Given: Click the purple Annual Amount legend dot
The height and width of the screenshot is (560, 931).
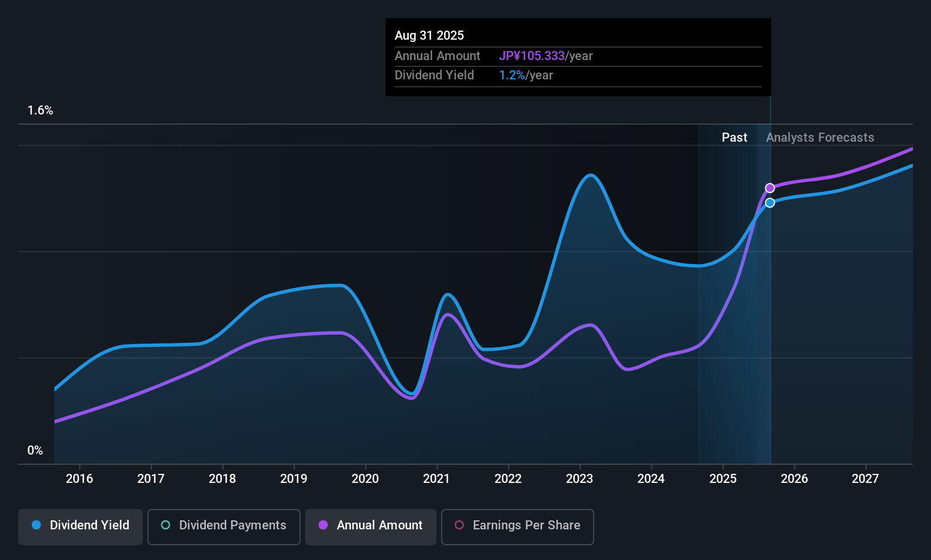Looking at the screenshot, I should pos(323,525).
